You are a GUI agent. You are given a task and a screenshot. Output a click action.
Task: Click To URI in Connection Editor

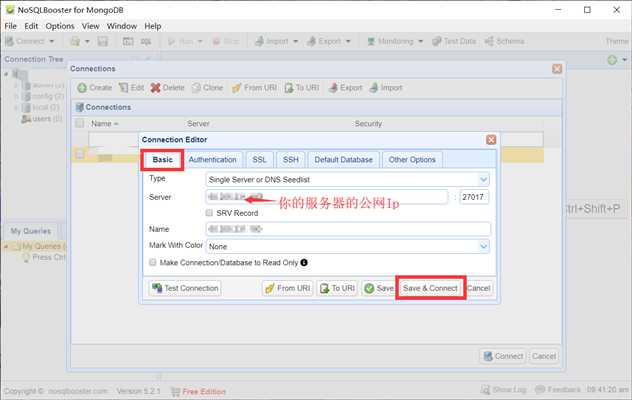click(337, 288)
